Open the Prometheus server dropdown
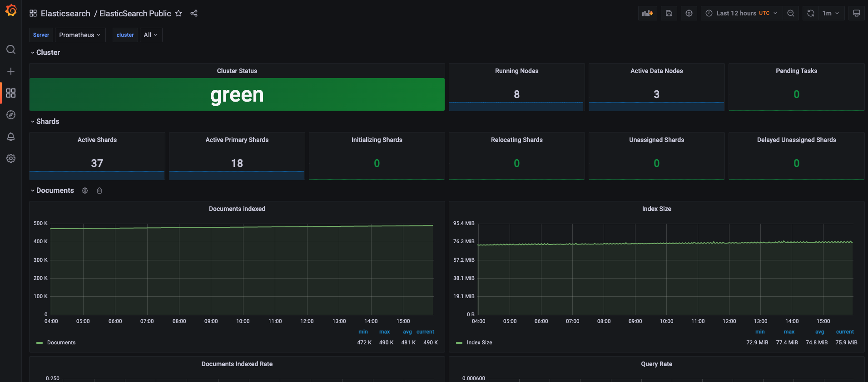This screenshot has height=382, width=868. point(80,35)
